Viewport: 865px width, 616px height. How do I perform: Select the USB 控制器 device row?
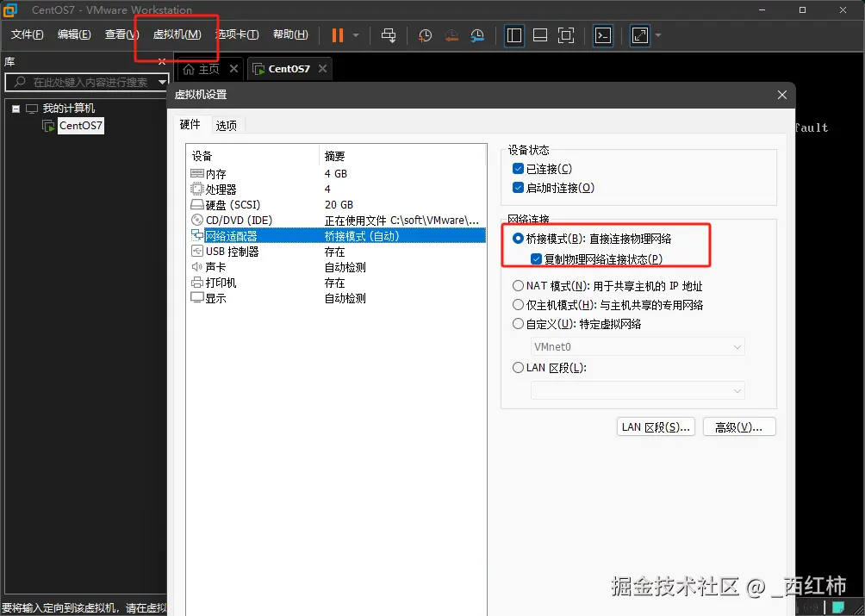(337, 252)
